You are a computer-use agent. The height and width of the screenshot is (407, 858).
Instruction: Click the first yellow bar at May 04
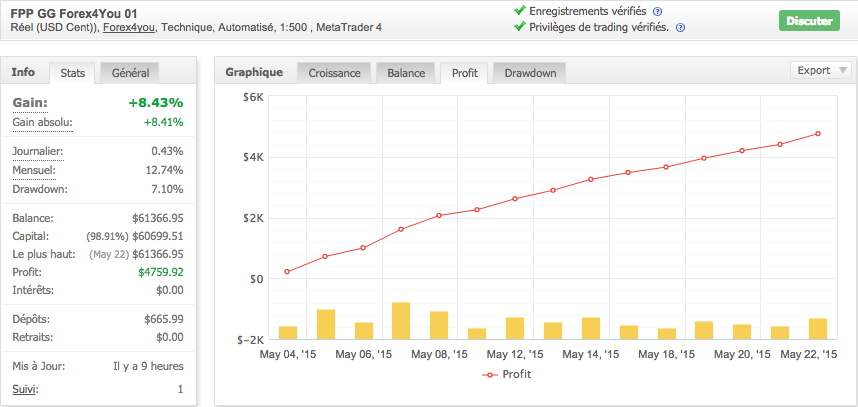click(x=288, y=333)
